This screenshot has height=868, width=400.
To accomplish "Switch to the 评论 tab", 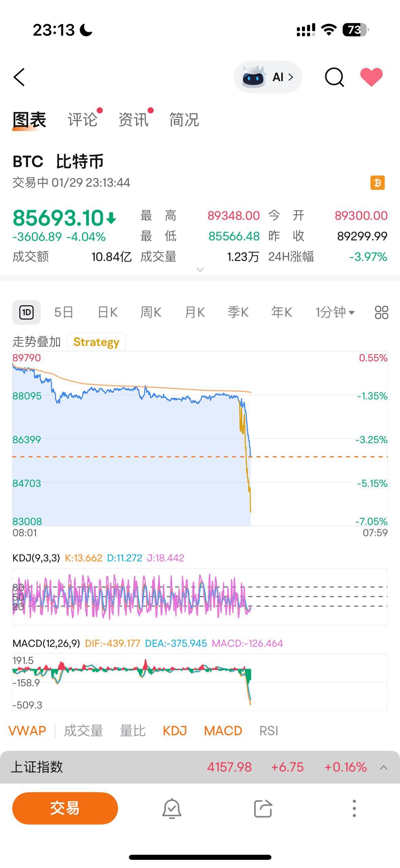I will click(x=82, y=120).
